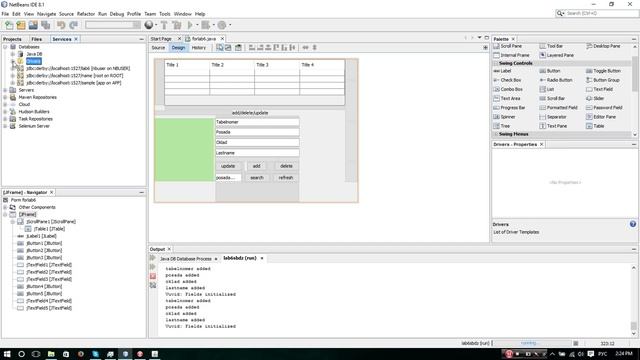Switch to the Design view
640x360 pixels.
[x=178, y=48]
